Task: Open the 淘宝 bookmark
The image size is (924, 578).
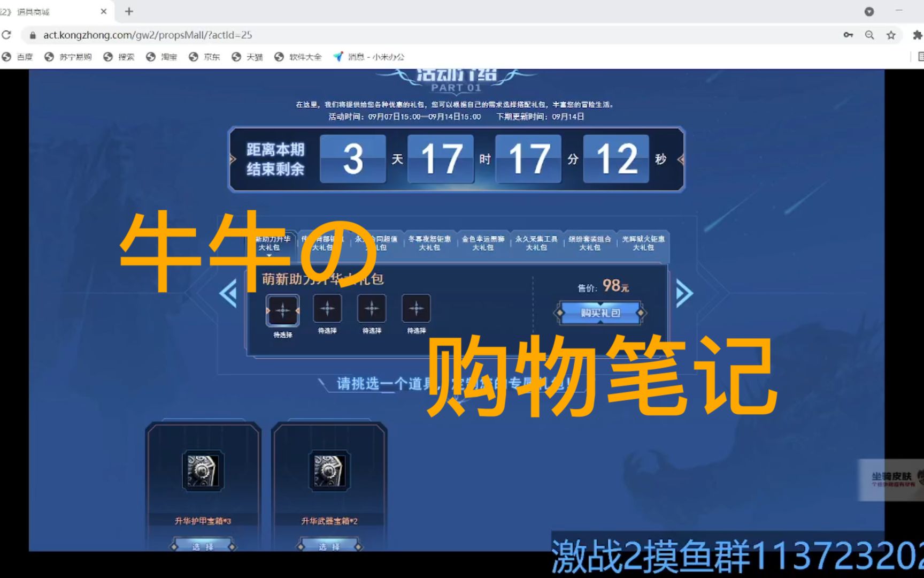Action: pyautogui.click(x=161, y=57)
